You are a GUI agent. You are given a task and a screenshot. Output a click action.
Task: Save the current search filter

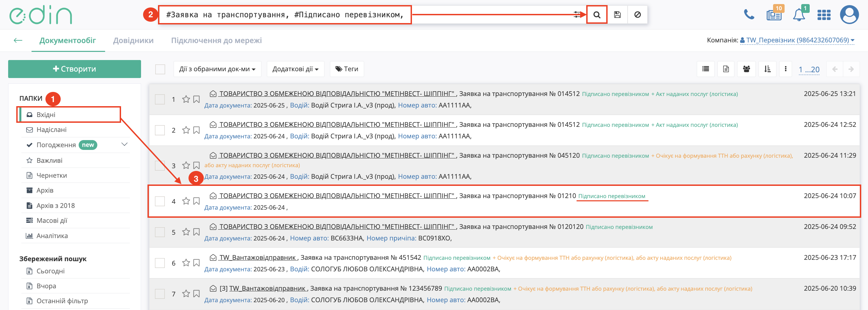click(617, 15)
